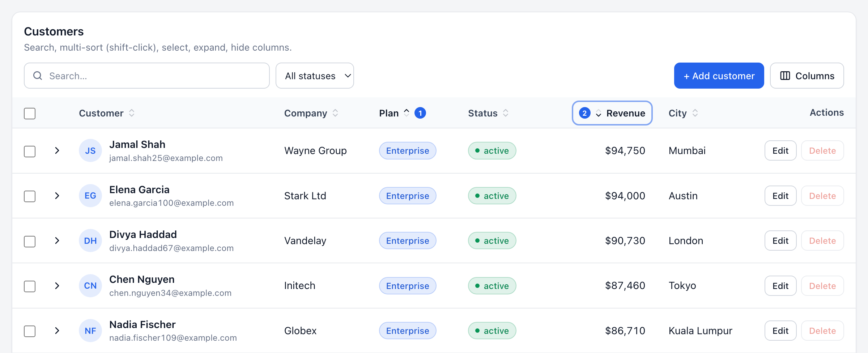Sort by the Company column header

[x=311, y=113]
